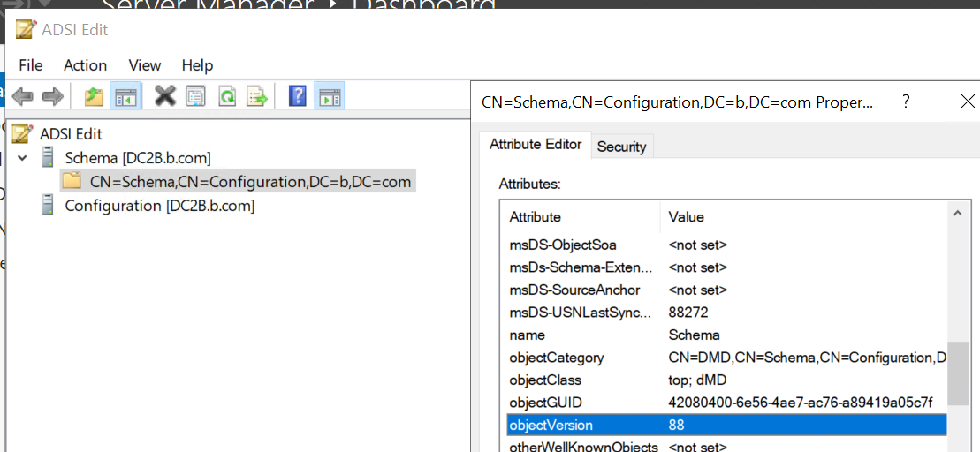Click the objectCategory value CN=DMD,CN=Schema
The width and height of the screenshot is (980, 452).
808,358
